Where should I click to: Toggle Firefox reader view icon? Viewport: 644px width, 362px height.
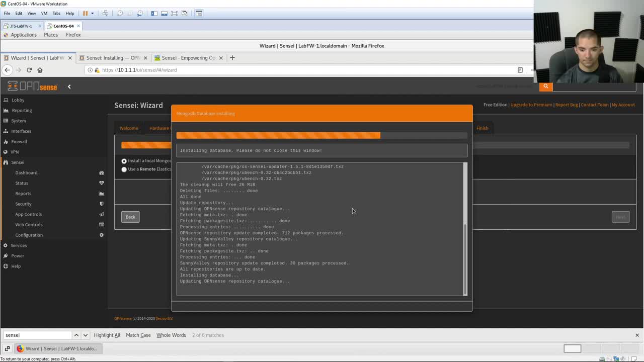(x=520, y=70)
